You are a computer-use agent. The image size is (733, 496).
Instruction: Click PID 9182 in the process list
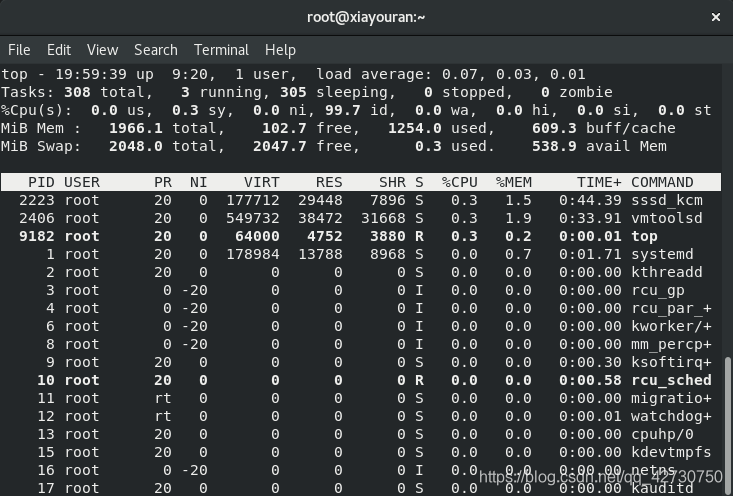(37, 236)
